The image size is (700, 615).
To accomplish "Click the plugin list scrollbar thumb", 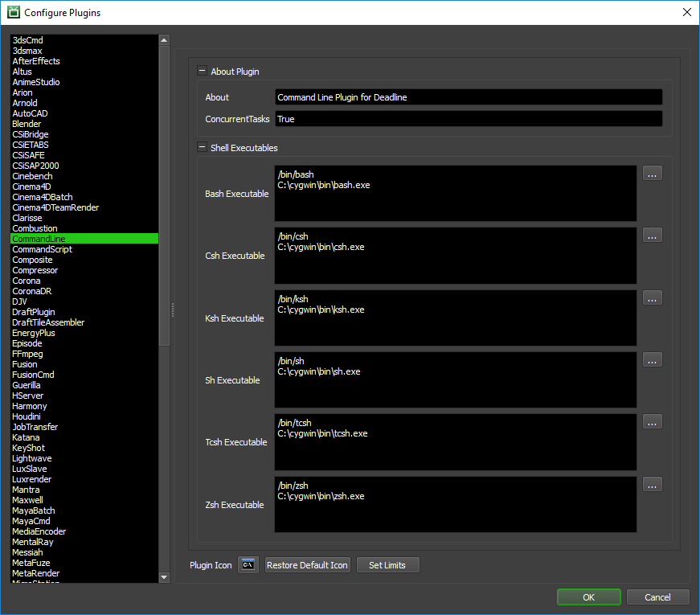I will (164, 195).
